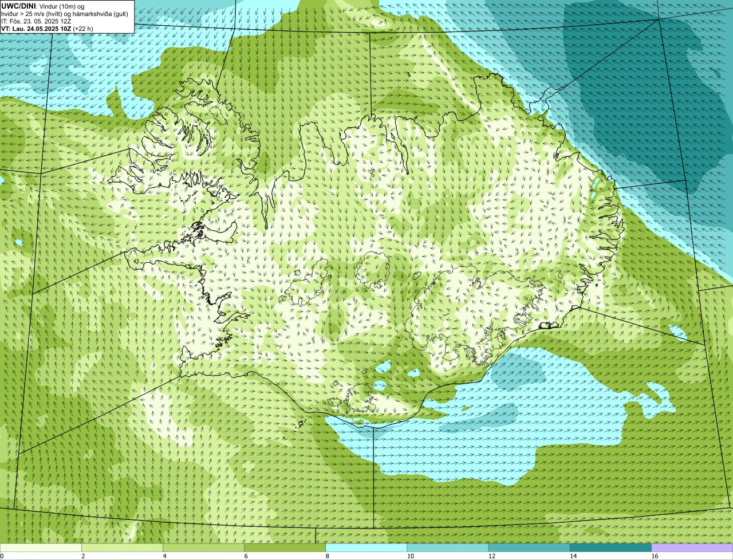This screenshot has width=733, height=560.
Task: Click the "VT: Lau. 24.05.2025 10Z" valid time
Action: point(36,29)
